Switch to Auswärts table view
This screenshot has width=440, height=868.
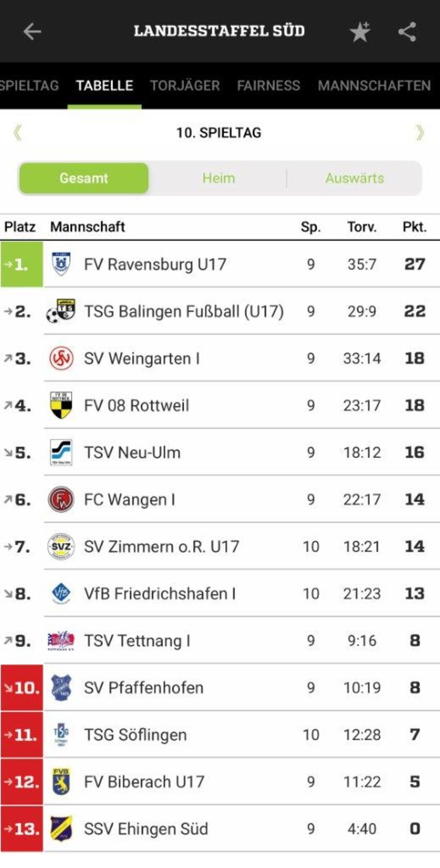tap(355, 178)
